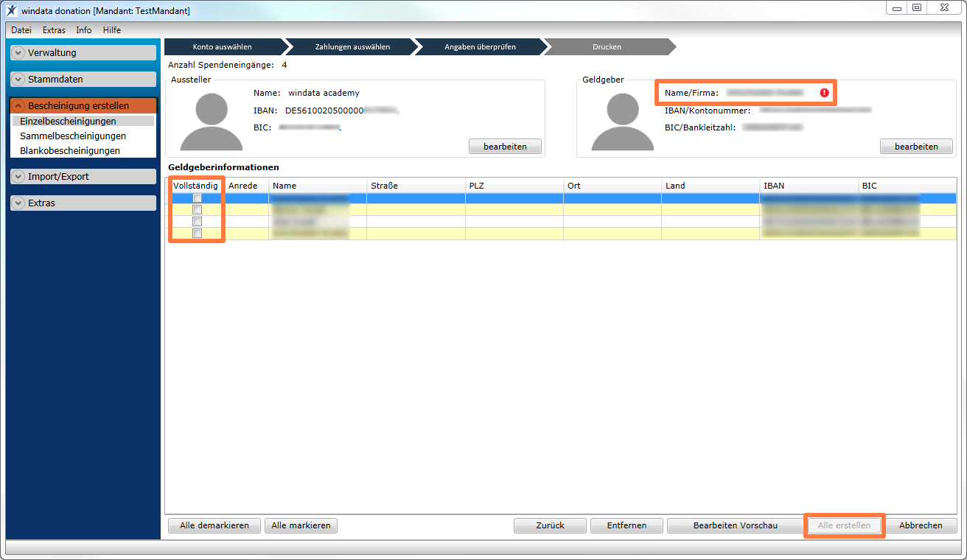
Task: Click the 'Anzahl Spendeneingänge: 4' text
Action: pyautogui.click(x=228, y=65)
